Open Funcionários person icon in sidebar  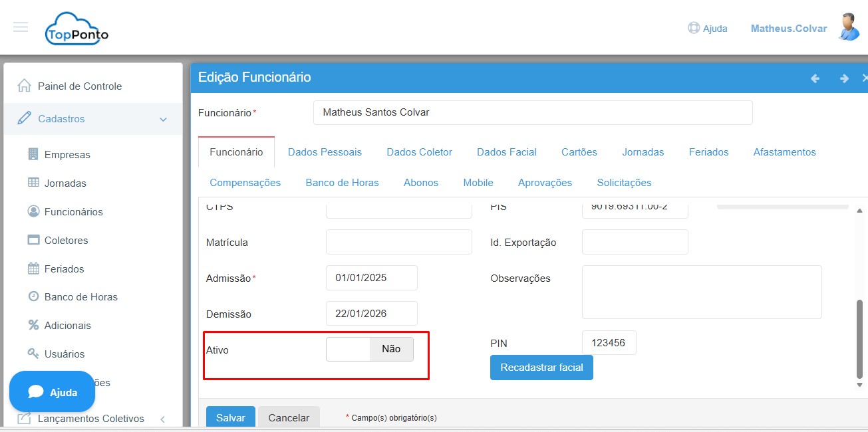pyautogui.click(x=33, y=211)
